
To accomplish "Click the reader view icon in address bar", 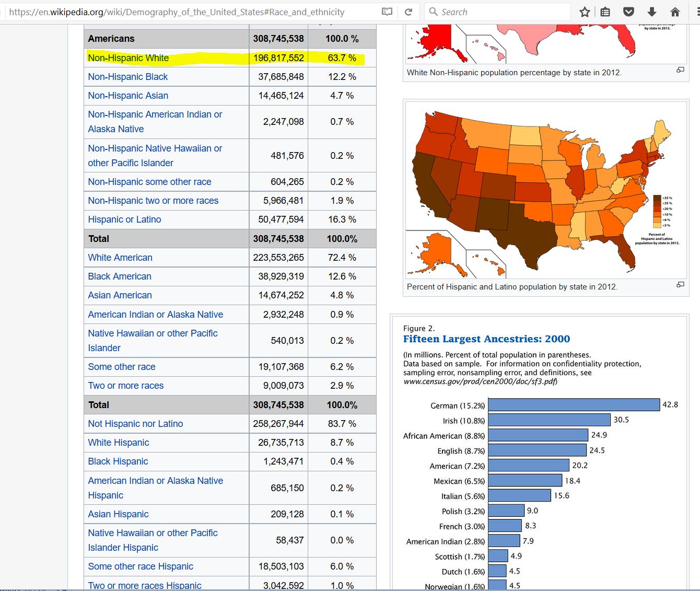I will tap(387, 11).
